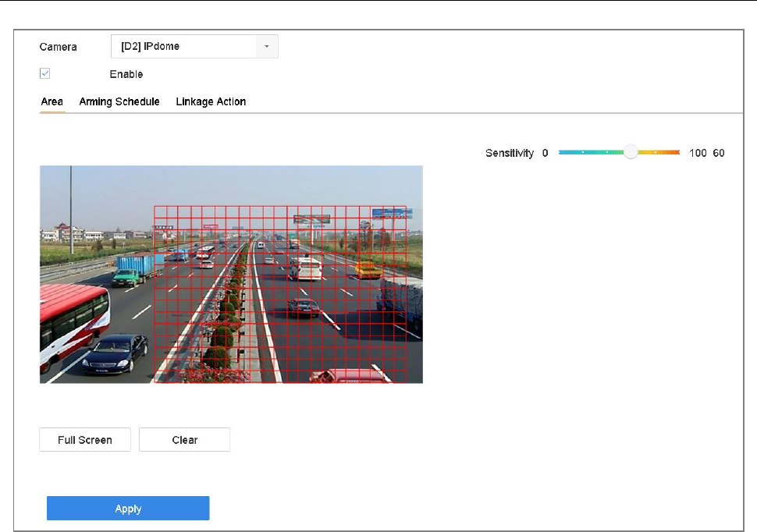The height and width of the screenshot is (532, 757).
Task: Switch to the Area tab
Action: [52, 102]
